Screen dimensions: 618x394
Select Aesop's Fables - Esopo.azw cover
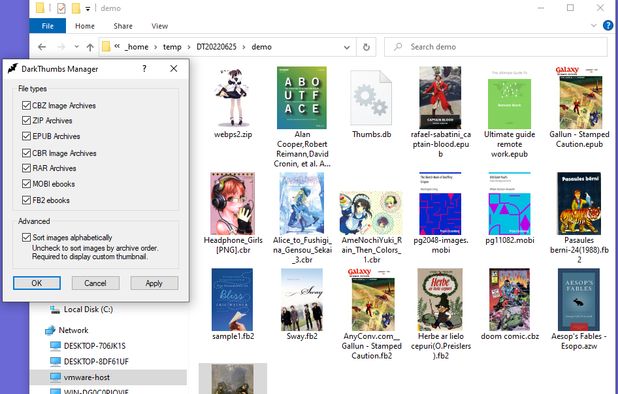579,299
